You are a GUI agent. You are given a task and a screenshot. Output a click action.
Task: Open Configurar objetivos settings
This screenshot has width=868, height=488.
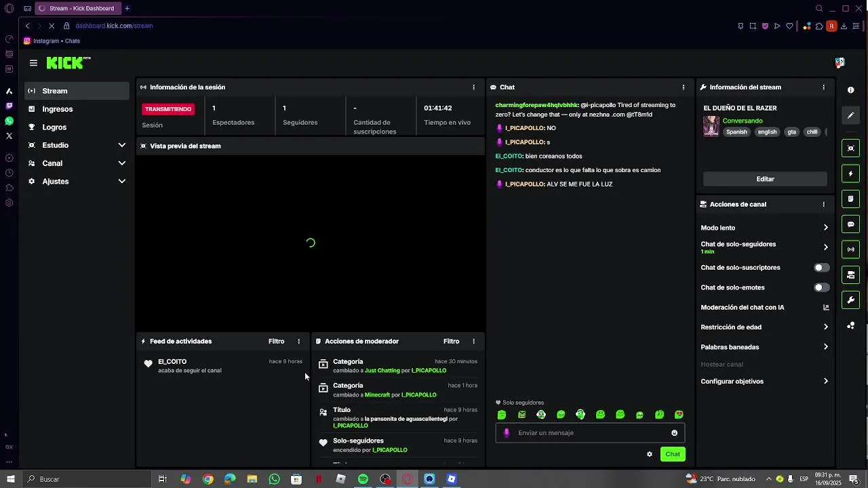764,382
